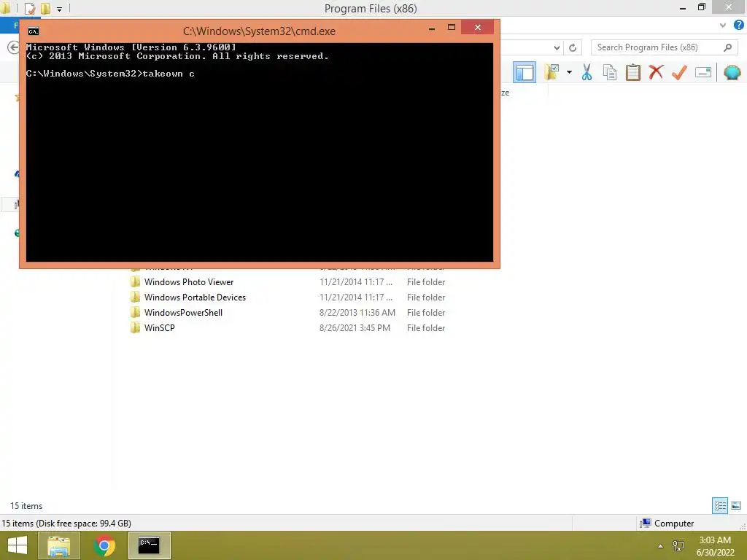
Task: Select the Windows Photo Viewer folder
Action: (x=189, y=282)
